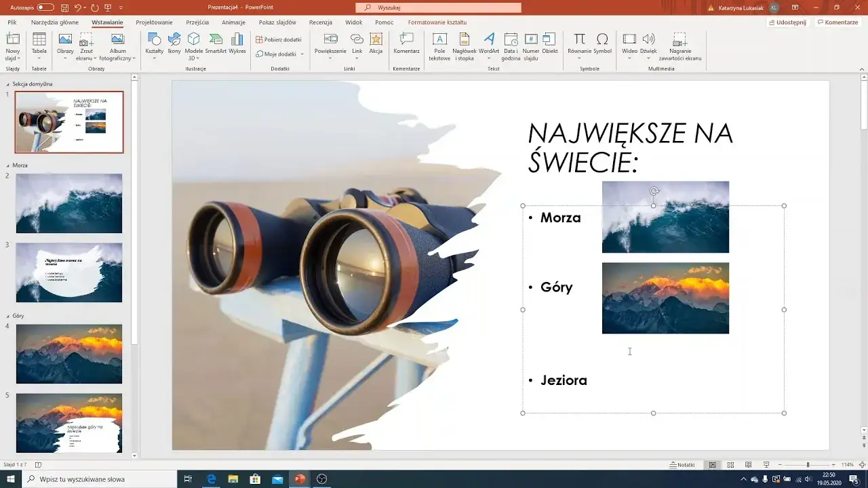Switch to the Animacje ribbon tab
The image size is (868, 488).
click(233, 22)
